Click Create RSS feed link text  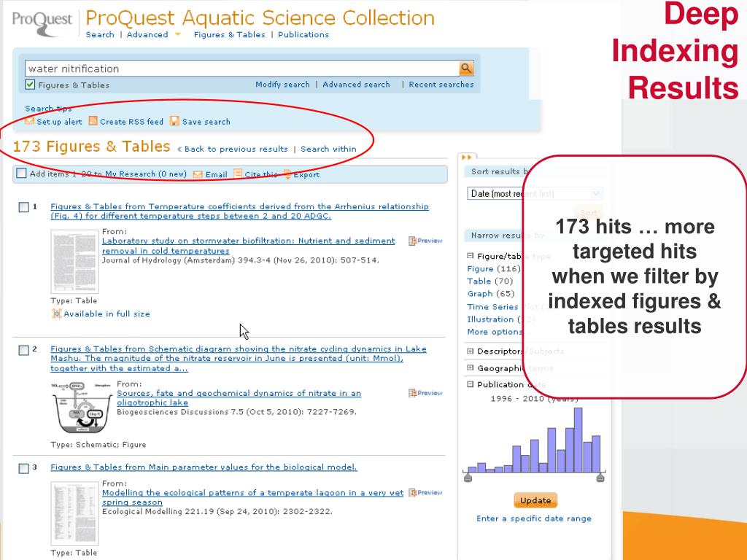pos(131,122)
